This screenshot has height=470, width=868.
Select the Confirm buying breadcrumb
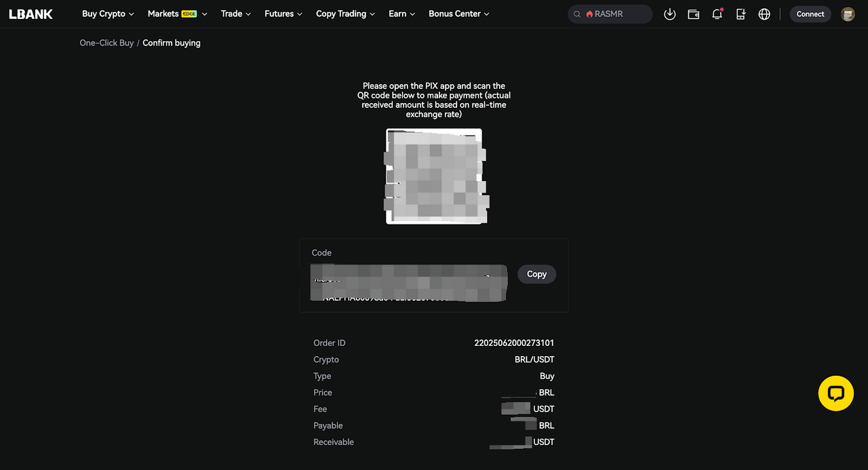(x=172, y=43)
